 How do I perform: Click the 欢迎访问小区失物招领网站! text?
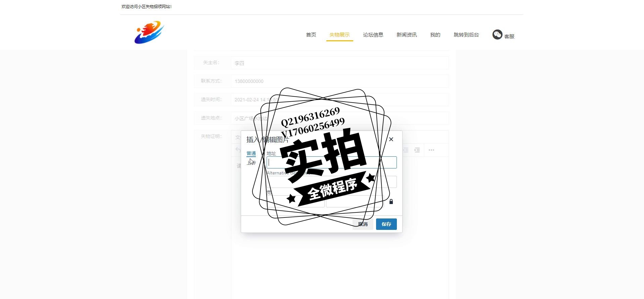pos(146,6)
